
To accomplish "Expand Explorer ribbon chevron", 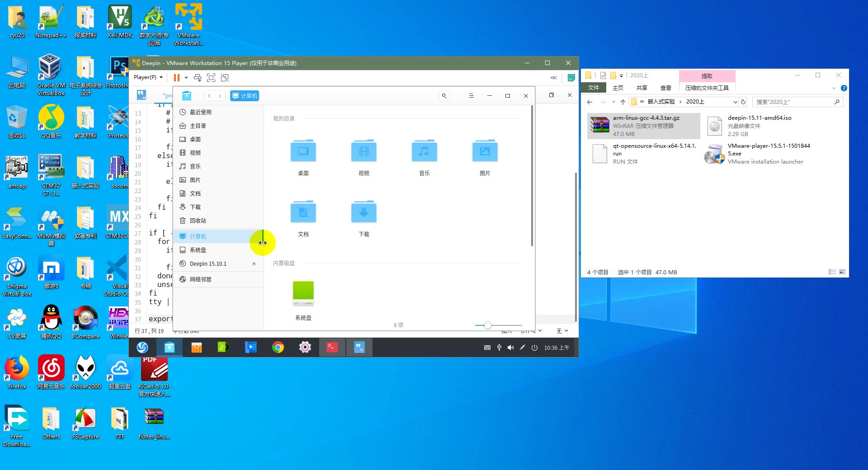I will click(x=834, y=88).
